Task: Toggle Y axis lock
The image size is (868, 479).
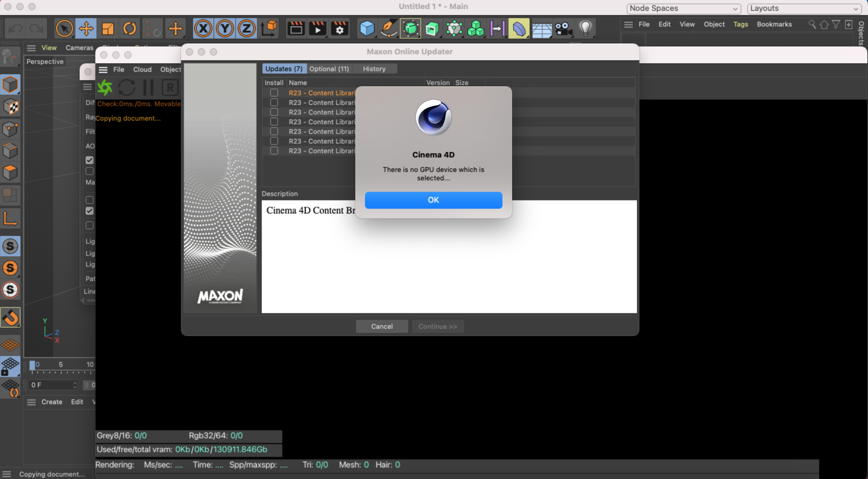Action: point(225,29)
